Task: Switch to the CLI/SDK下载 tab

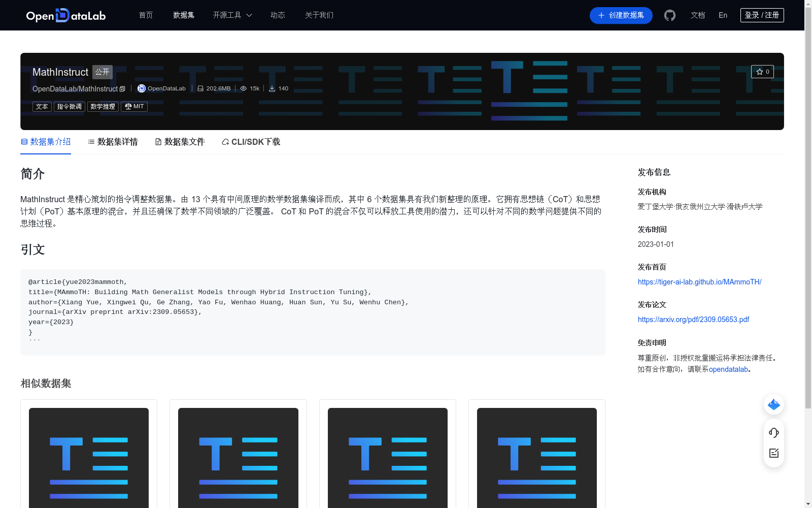Action: (250, 142)
